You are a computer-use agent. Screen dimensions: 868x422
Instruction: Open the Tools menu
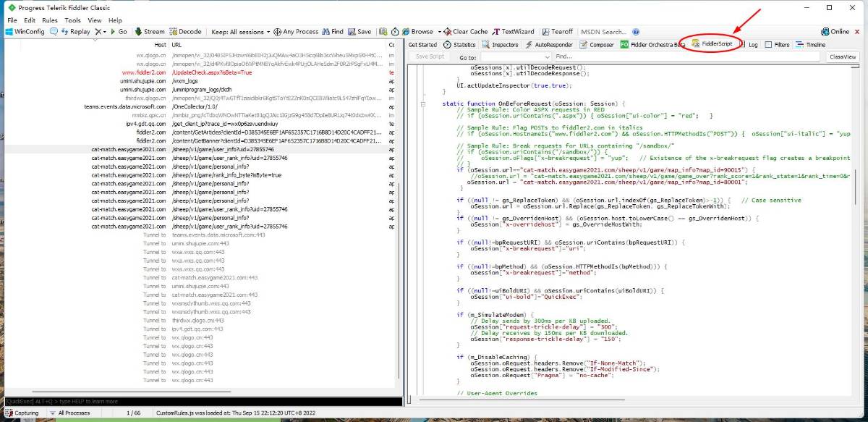coord(73,20)
